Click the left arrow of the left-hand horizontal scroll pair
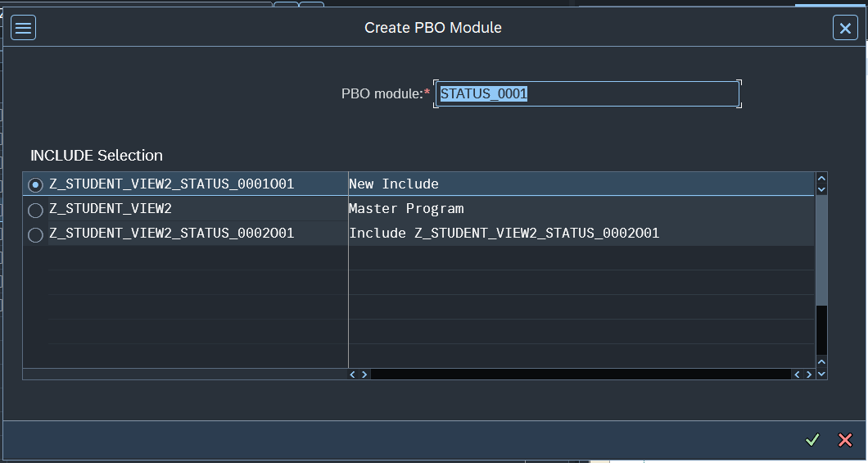868x463 pixels. 354,374
